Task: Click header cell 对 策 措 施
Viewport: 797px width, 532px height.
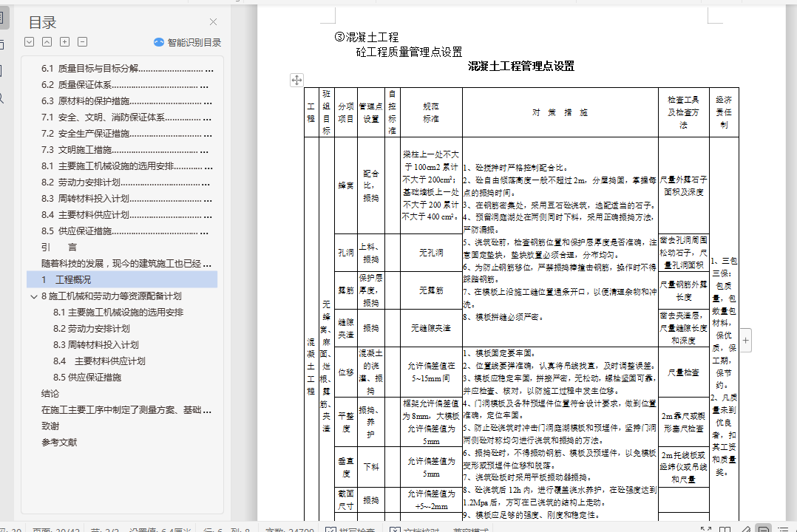Action: point(560,112)
